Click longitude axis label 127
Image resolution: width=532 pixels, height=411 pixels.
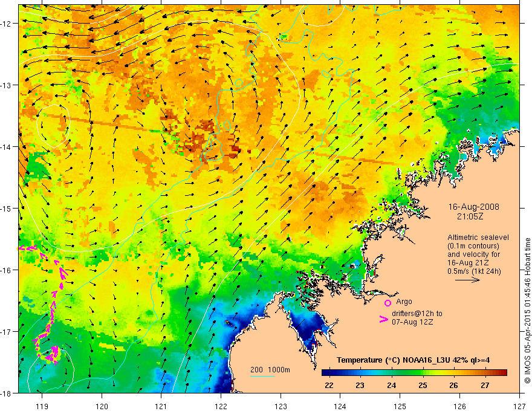coord(519,406)
